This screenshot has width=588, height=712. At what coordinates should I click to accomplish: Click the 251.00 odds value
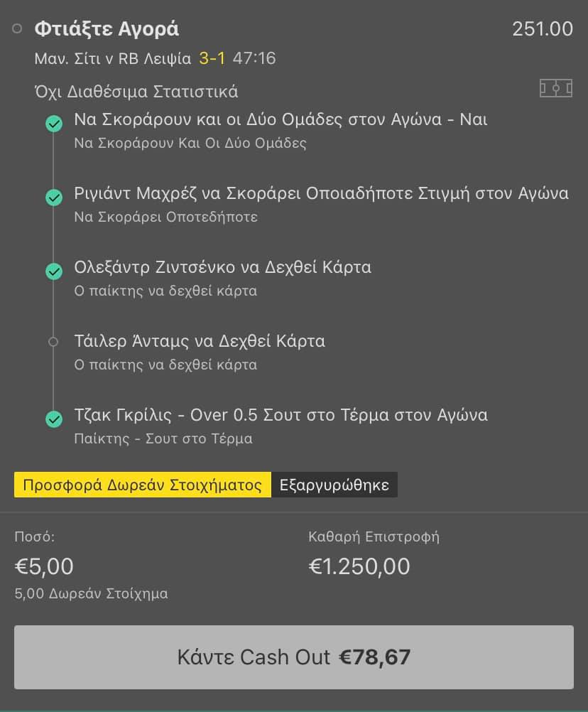click(x=542, y=29)
